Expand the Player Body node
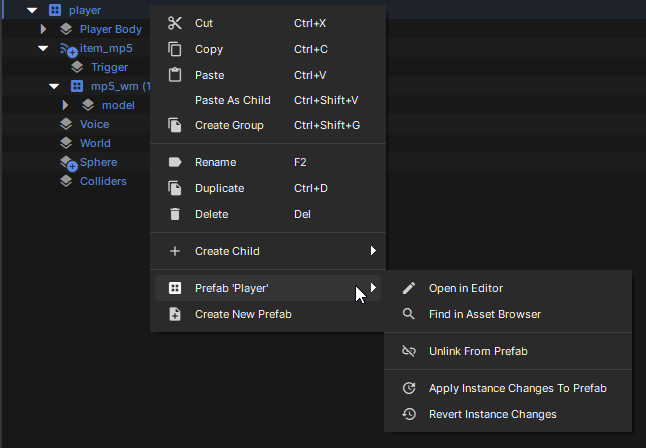 pos(43,29)
